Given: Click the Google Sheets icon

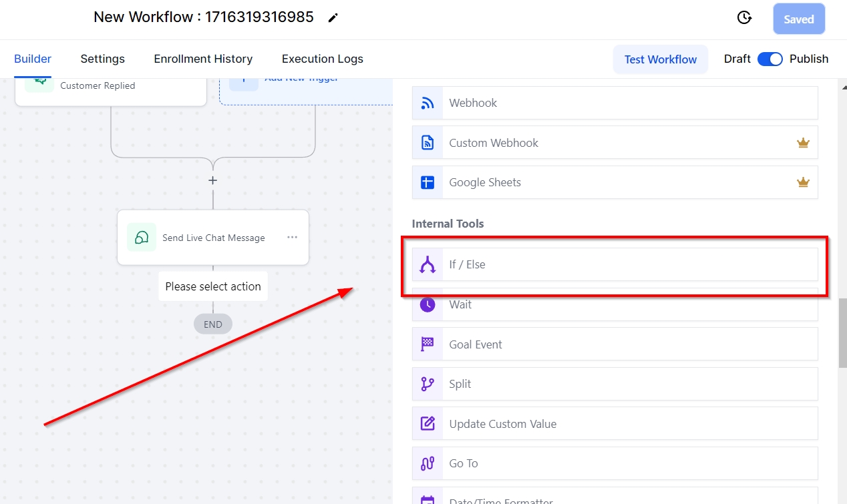Looking at the screenshot, I should pos(428,182).
